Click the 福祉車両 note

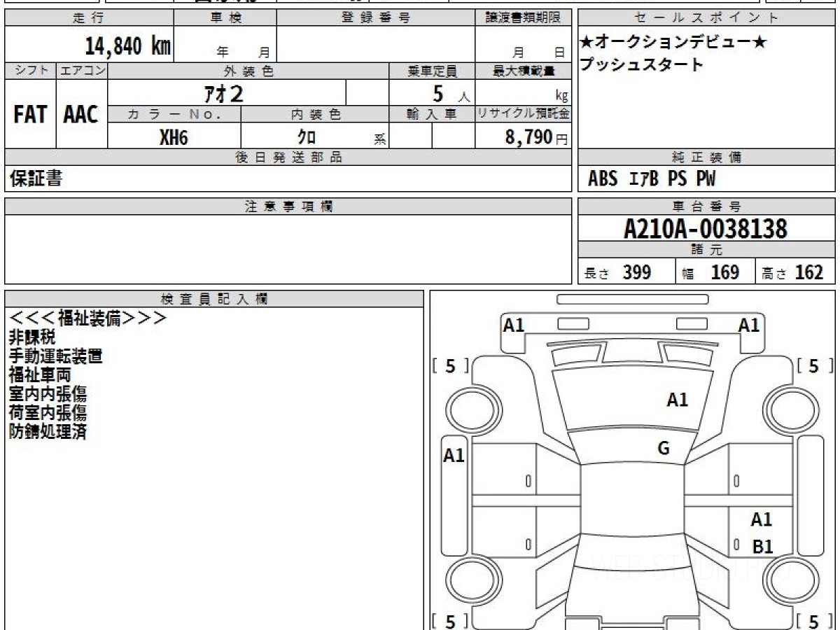(40, 375)
